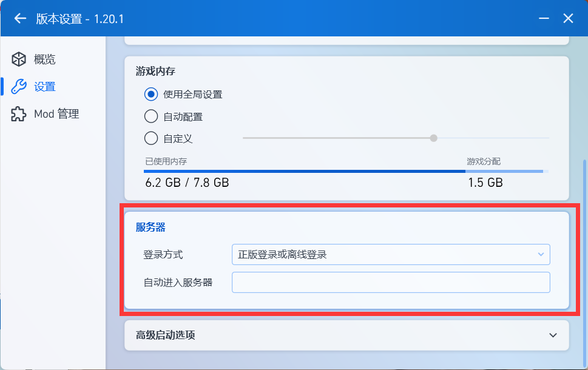Open the 登录方式 dropdown list
Viewport: 588px width, 370px height.
pyautogui.click(x=391, y=255)
